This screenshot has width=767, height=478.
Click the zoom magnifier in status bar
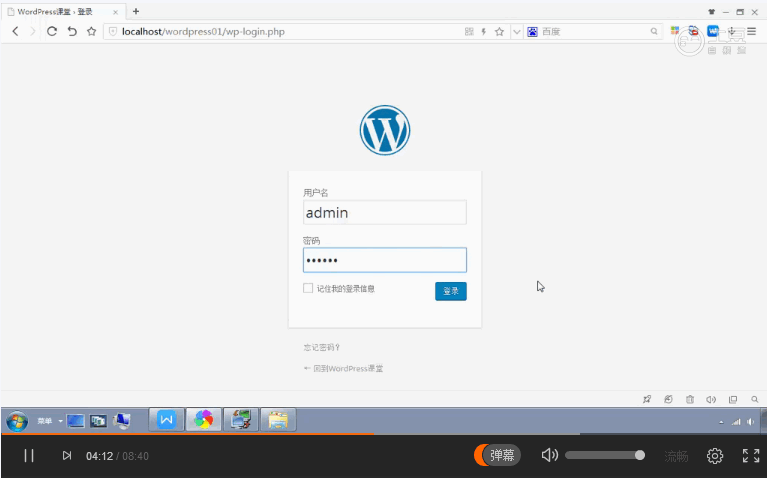pyautogui.click(x=755, y=399)
